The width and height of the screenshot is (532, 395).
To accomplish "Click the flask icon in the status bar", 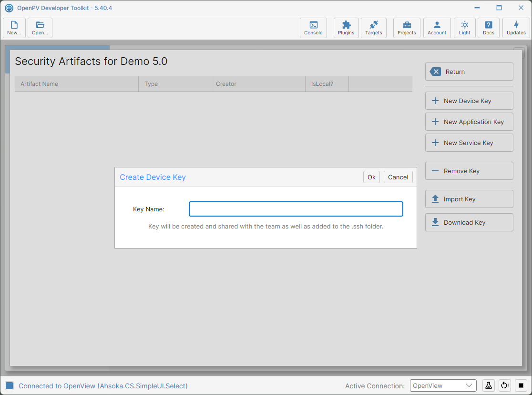I will click(x=489, y=385).
